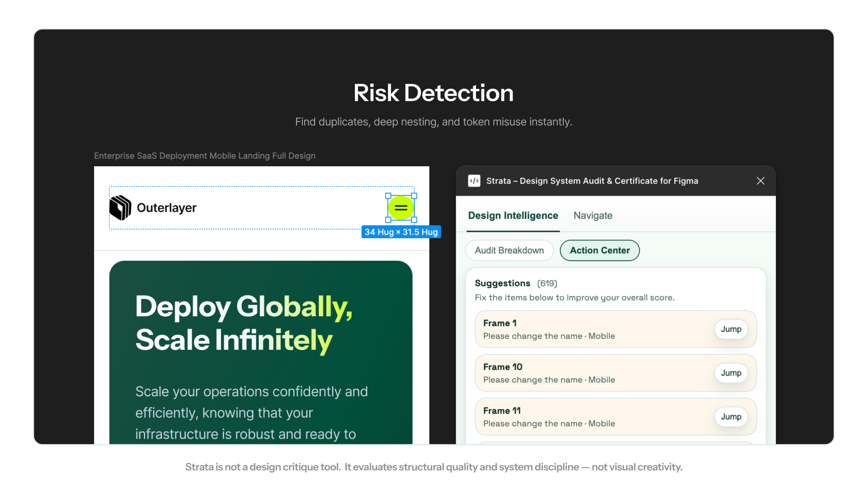Screen dimensions: 868x488
Task: Click the Frame 10 suggestion card
Action: point(588,373)
